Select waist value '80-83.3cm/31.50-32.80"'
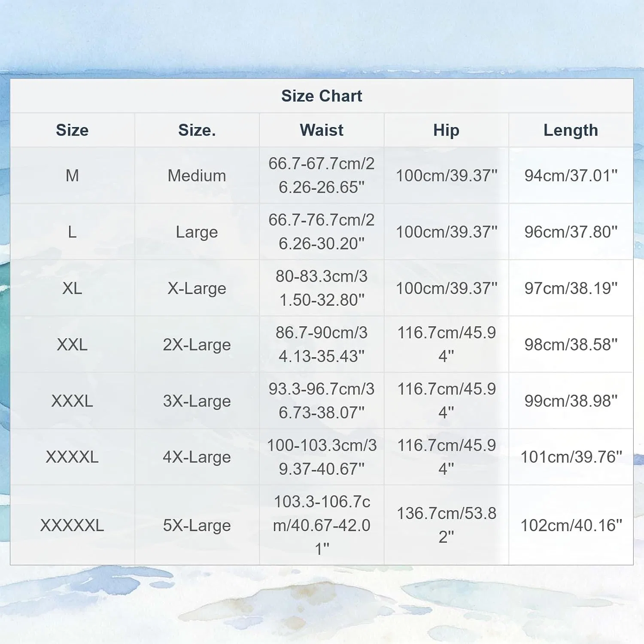644x644 pixels. (322, 288)
